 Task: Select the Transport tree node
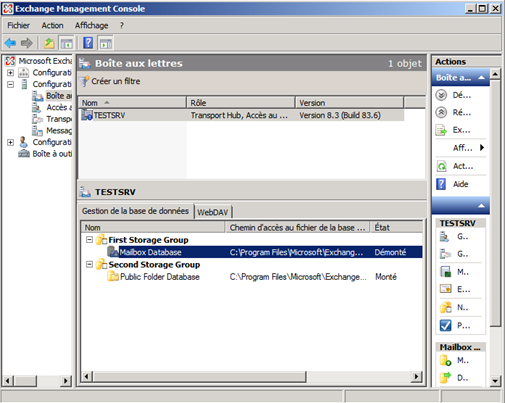pos(59,119)
